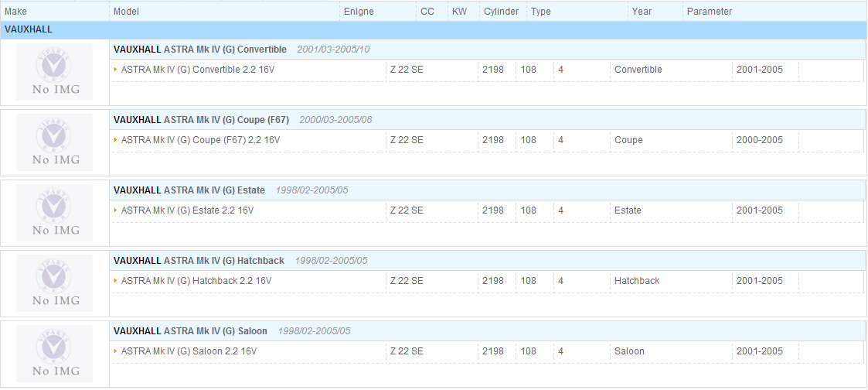Click Z 22 SE in Coupe row
Image resolution: width=868 pixels, height=390 pixels.
[x=407, y=140]
